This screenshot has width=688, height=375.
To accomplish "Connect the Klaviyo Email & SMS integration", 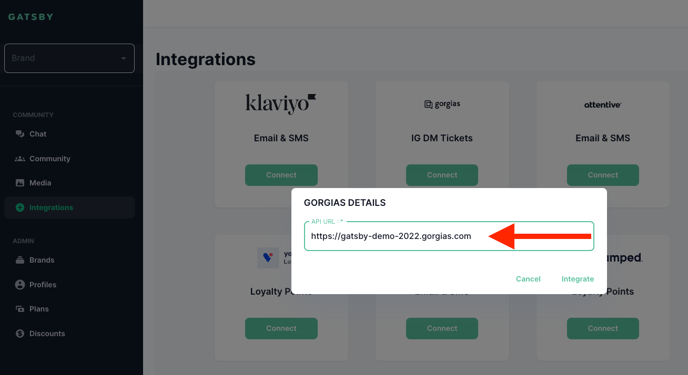I will 281,175.
